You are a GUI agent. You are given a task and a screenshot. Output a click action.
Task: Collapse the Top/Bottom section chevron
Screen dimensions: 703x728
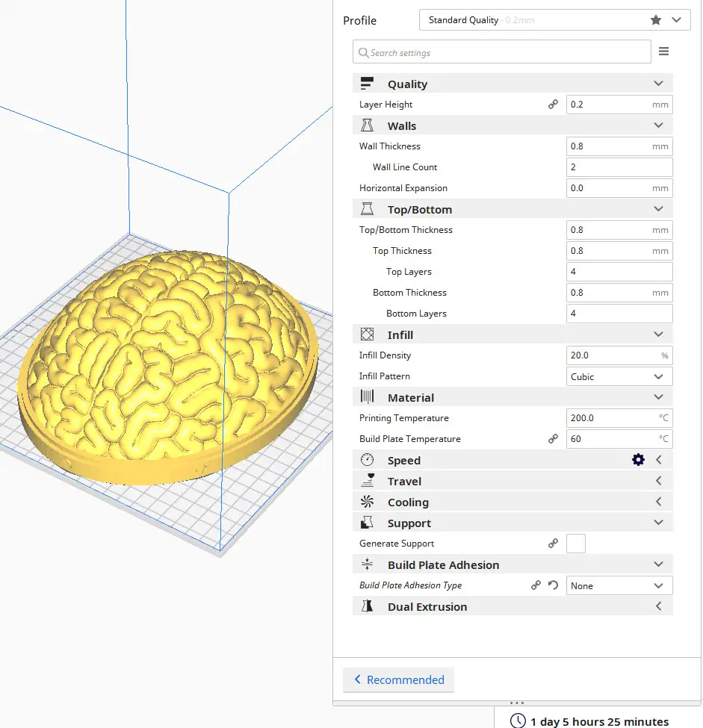[658, 209]
